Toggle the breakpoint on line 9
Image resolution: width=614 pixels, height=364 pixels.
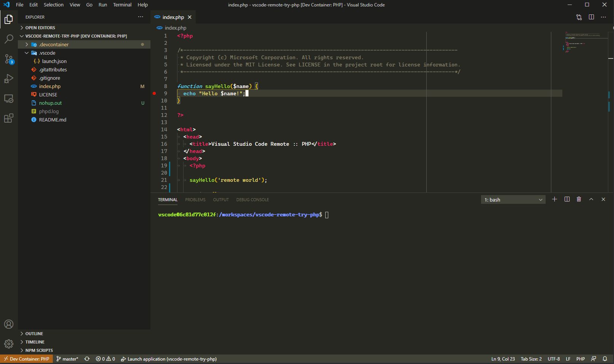(x=154, y=93)
